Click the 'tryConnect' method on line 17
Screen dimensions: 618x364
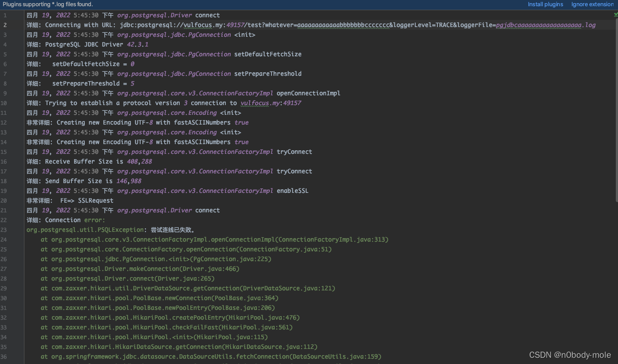tap(294, 171)
